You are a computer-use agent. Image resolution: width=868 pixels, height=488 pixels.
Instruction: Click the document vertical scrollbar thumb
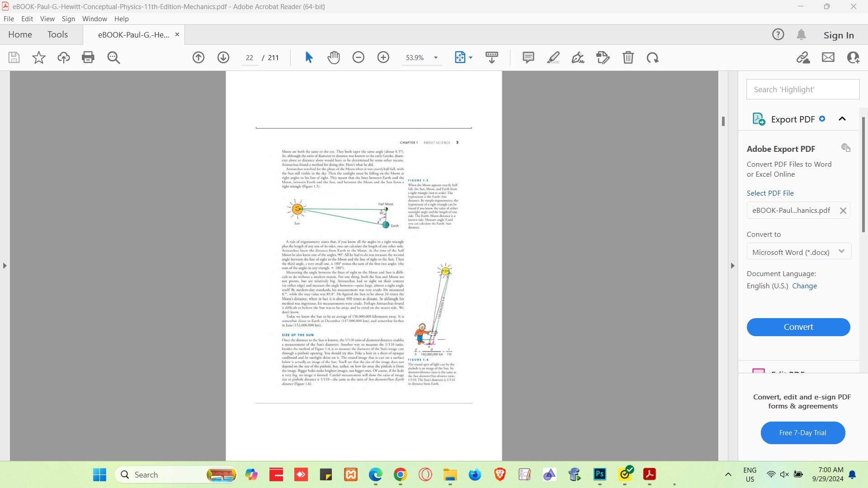coord(723,121)
